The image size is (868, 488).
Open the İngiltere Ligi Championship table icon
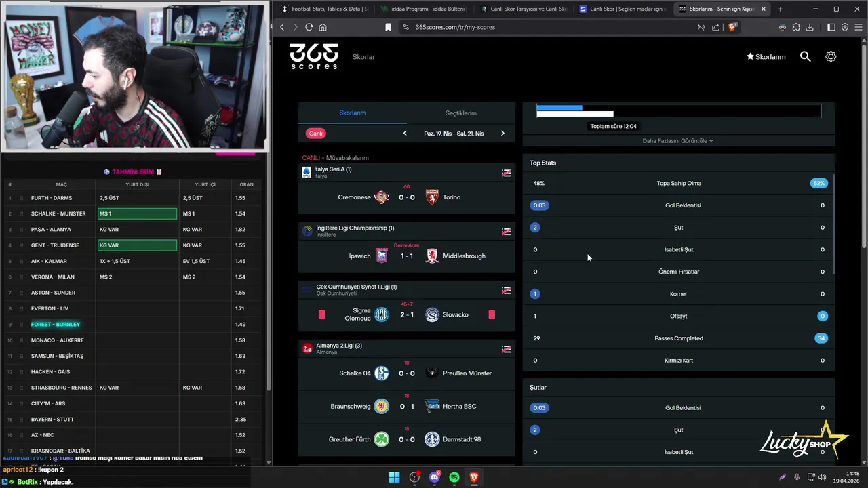pos(506,232)
